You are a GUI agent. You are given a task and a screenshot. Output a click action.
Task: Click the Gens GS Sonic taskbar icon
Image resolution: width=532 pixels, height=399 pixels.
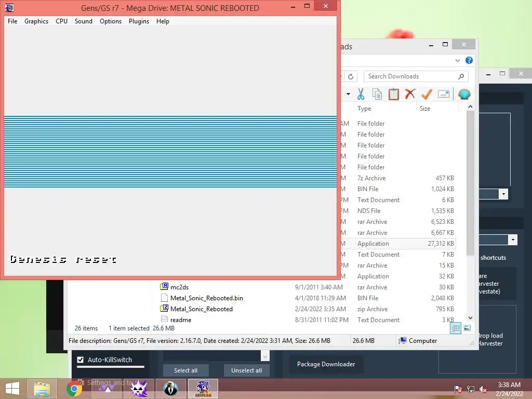click(203, 389)
